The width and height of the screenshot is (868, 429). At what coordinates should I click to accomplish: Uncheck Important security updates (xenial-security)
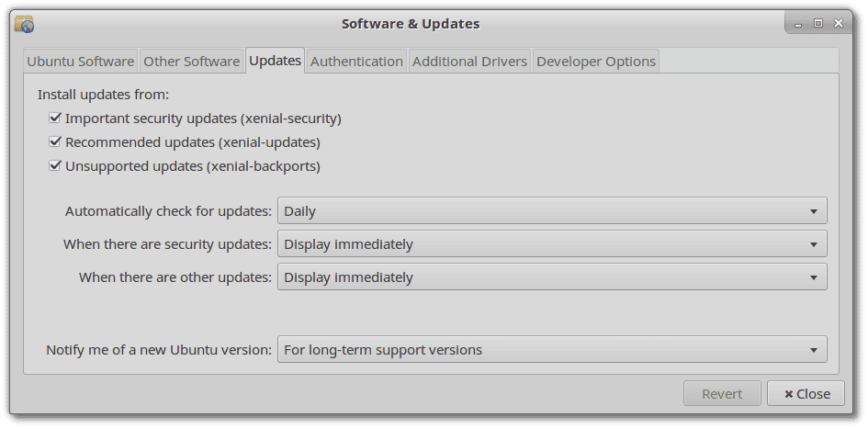54,118
